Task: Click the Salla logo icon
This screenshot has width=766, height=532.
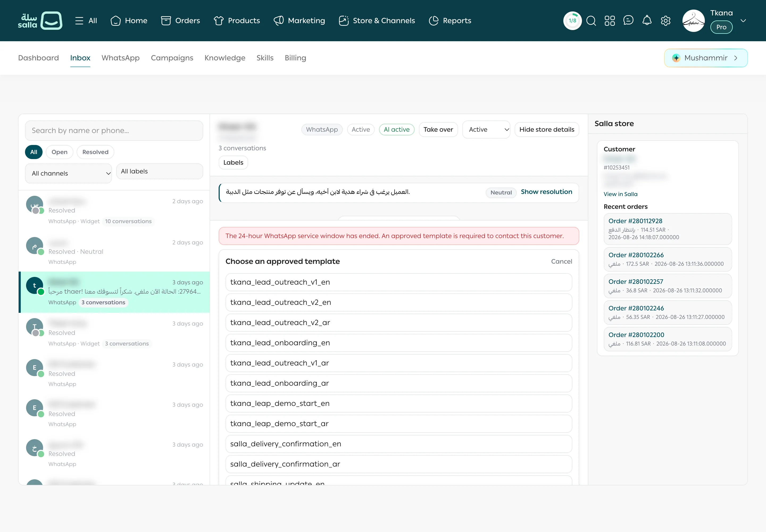Action: [40, 21]
